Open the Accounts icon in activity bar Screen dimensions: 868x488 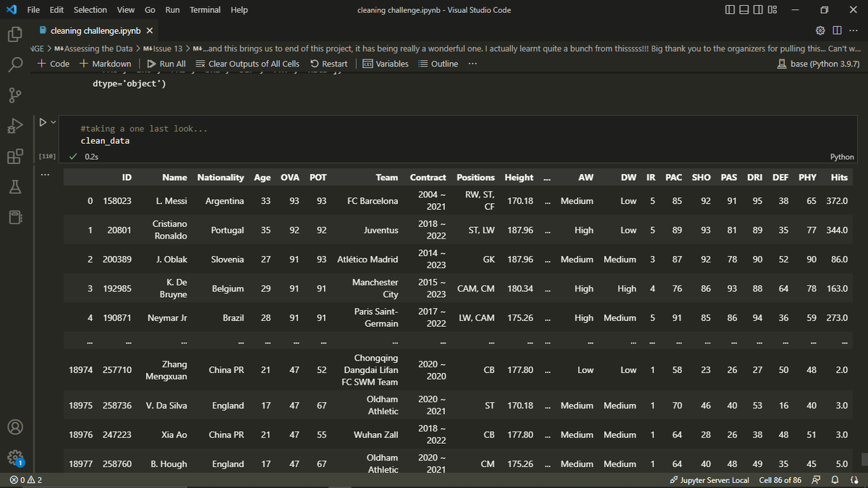tap(15, 427)
